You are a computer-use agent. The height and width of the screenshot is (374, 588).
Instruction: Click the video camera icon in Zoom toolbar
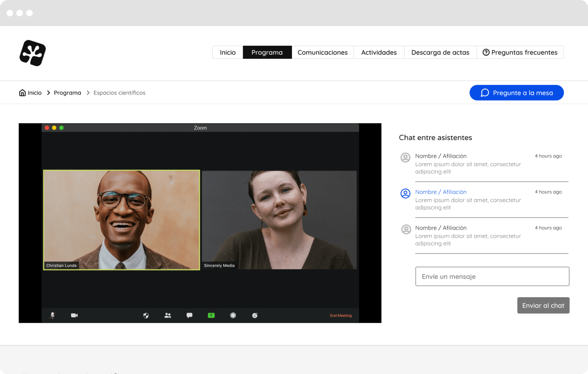pyautogui.click(x=74, y=315)
